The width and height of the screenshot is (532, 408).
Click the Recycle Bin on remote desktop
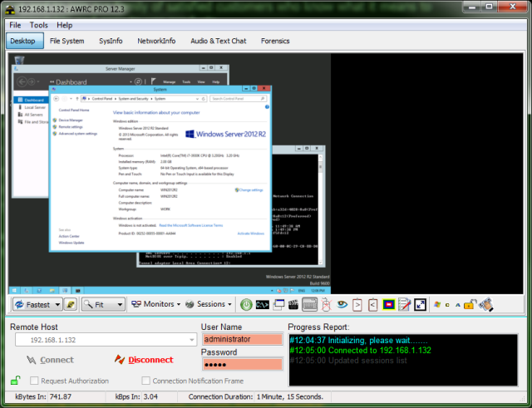19,60
